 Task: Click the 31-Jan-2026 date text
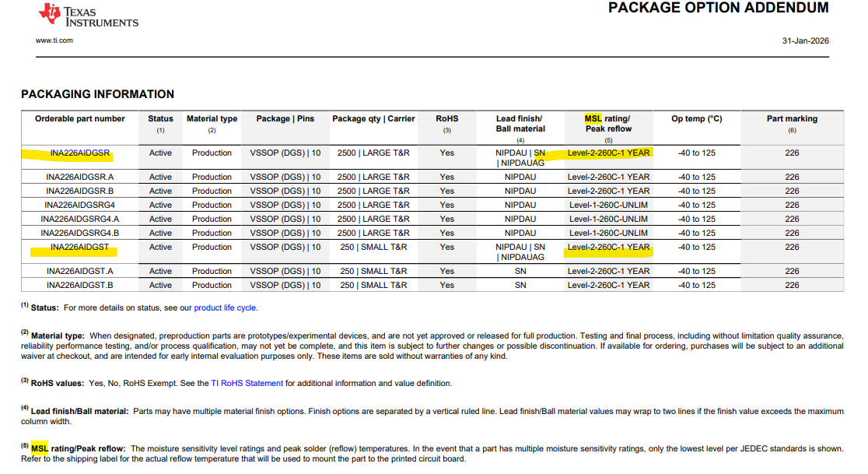coord(806,41)
